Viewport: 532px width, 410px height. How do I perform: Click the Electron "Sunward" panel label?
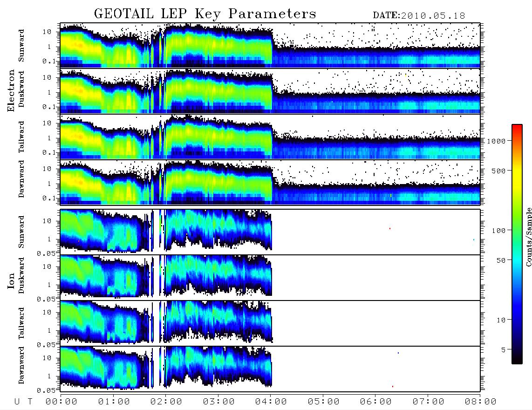[21, 46]
